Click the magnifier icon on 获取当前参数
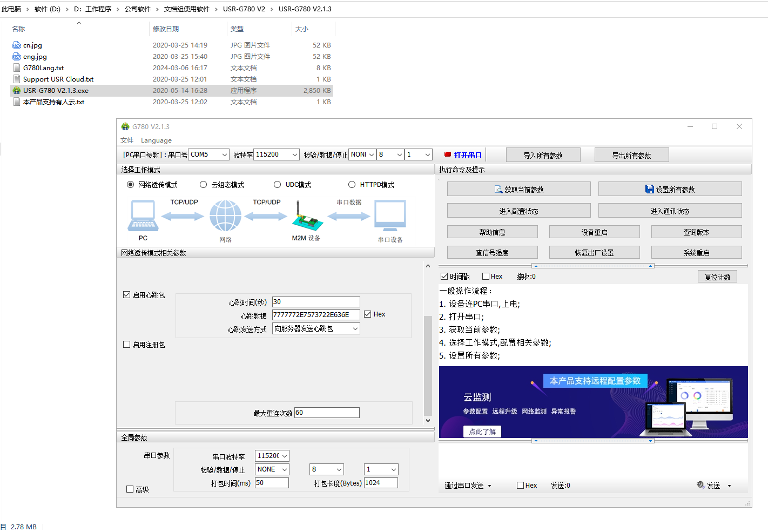Image resolution: width=768 pixels, height=532 pixels. (498, 190)
